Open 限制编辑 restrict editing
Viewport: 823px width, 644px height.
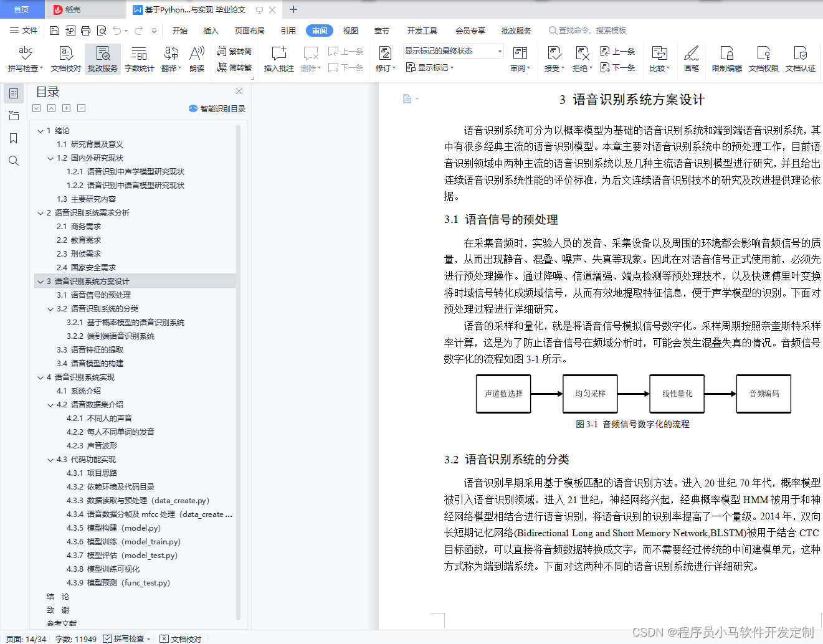727,59
